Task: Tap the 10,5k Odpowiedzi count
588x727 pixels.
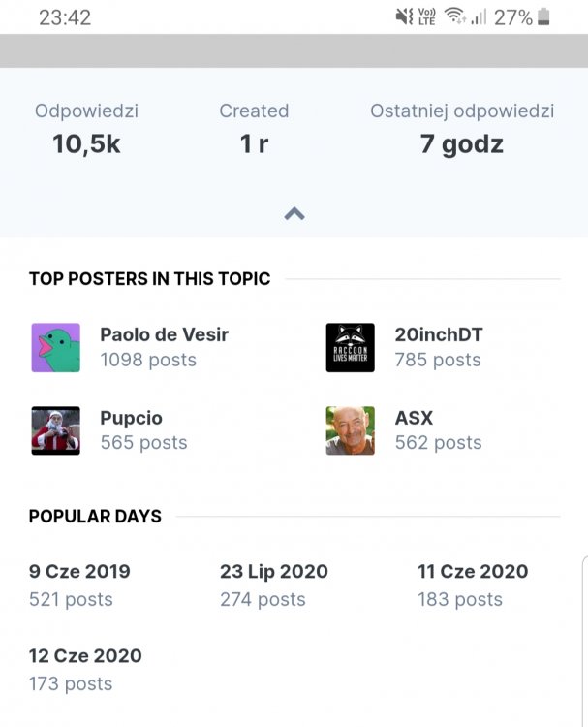Action: (86, 145)
